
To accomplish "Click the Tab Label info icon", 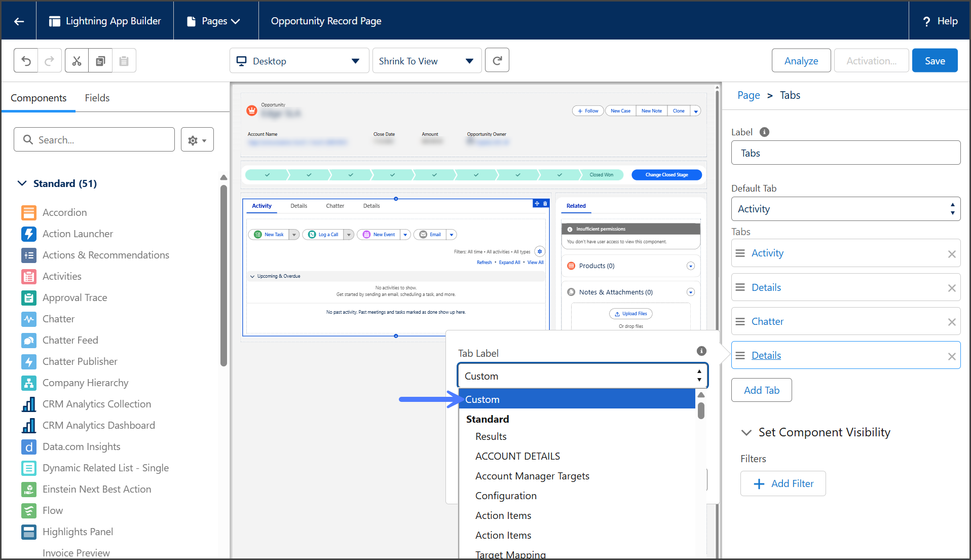I will [x=701, y=351].
